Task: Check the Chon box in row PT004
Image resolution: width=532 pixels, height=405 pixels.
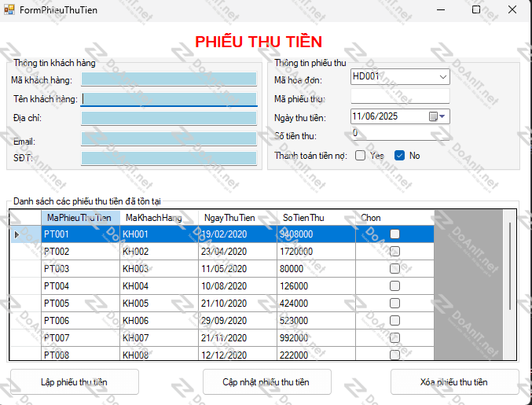Action: click(x=394, y=285)
